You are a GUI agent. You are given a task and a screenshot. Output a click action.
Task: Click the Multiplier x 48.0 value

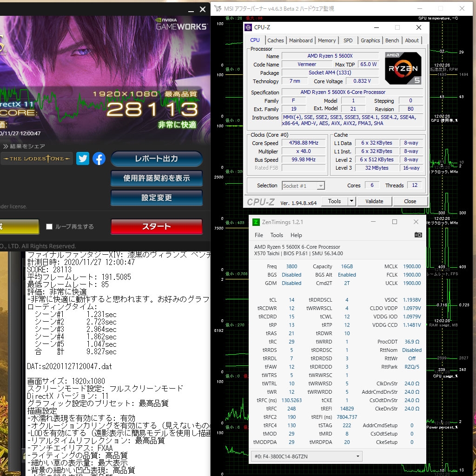[x=303, y=151]
